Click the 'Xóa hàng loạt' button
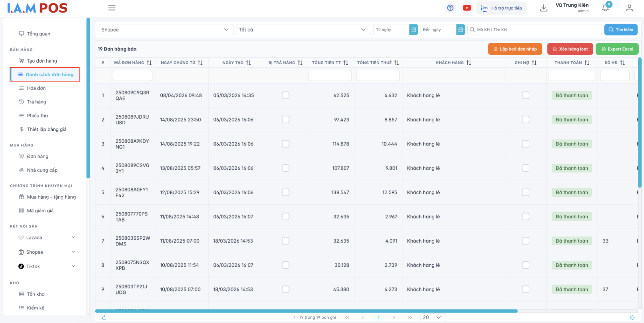 point(570,49)
